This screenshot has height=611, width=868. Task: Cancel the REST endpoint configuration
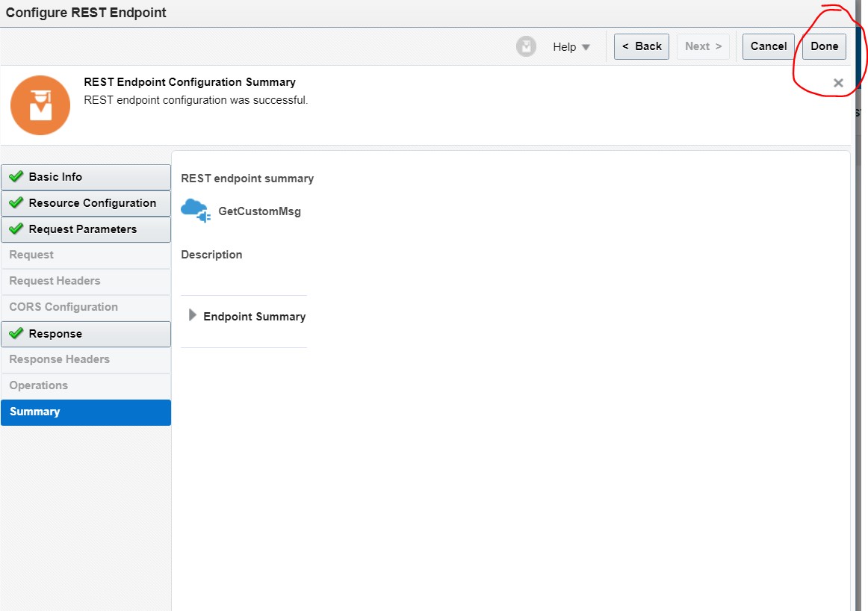(x=768, y=46)
